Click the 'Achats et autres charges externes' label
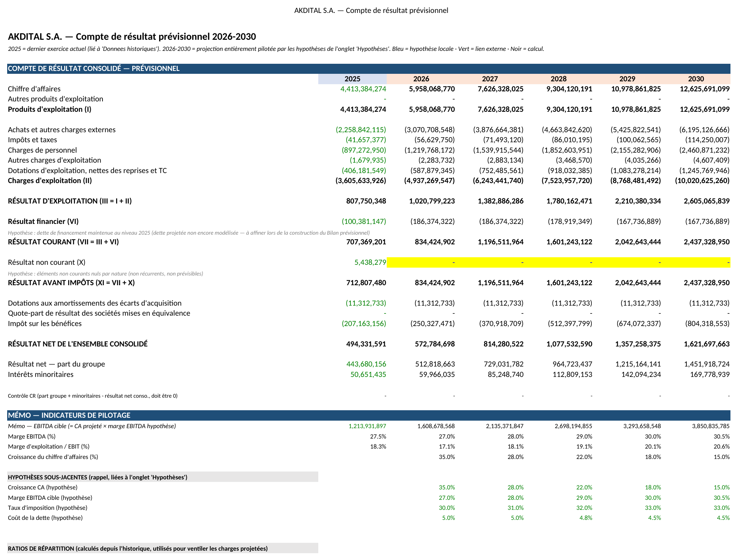 click(62, 130)
